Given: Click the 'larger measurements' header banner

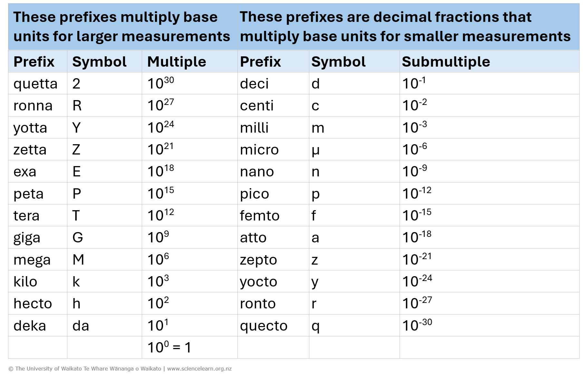Looking at the screenshot, I should (x=122, y=27).
